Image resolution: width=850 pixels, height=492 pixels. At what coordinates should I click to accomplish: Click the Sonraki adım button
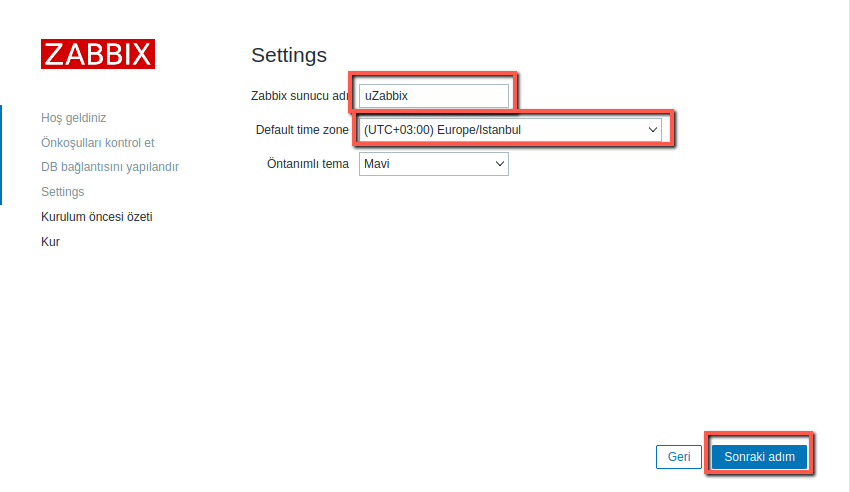[x=759, y=457]
